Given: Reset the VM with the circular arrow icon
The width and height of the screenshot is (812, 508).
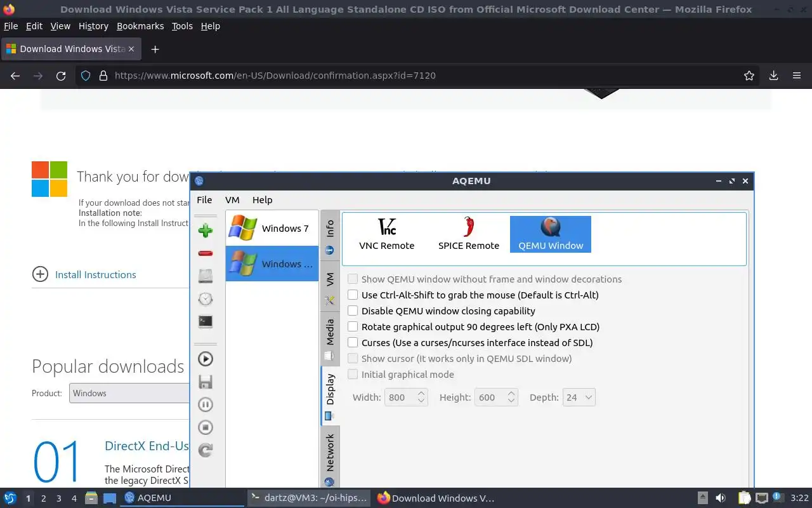Looking at the screenshot, I should coord(205,450).
